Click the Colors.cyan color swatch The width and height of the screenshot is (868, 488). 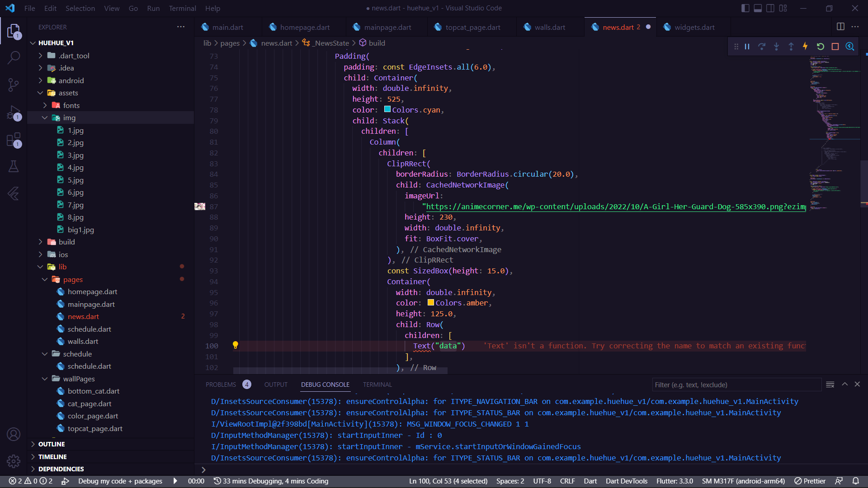pyautogui.click(x=387, y=109)
